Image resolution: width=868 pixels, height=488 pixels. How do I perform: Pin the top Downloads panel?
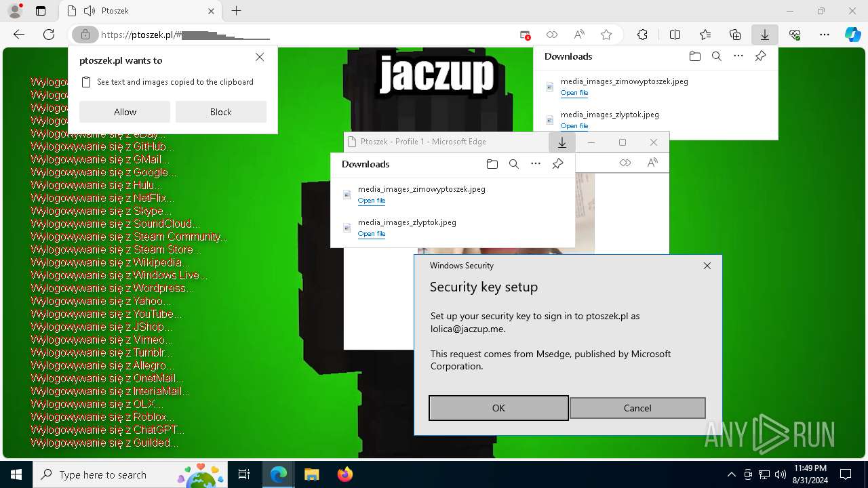click(x=760, y=56)
